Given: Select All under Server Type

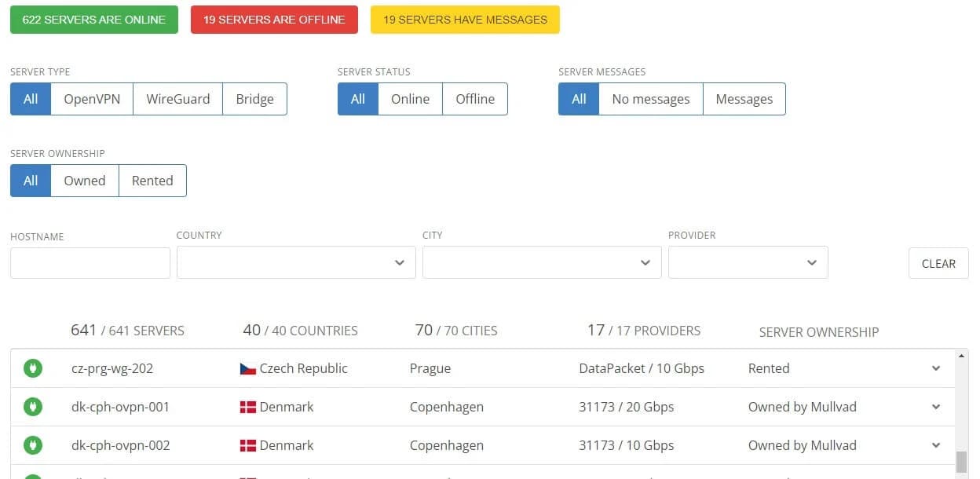Looking at the screenshot, I should click(31, 99).
